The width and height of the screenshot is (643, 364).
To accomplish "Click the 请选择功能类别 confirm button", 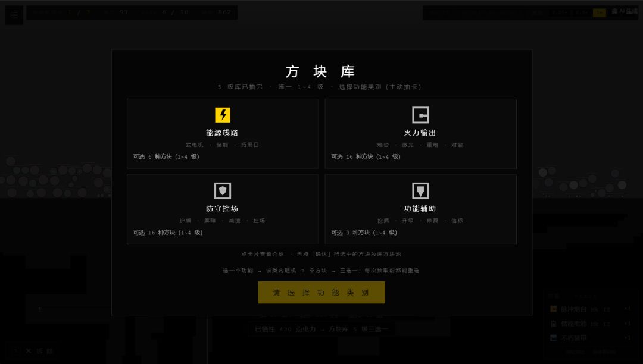I will tap(321, 293).
